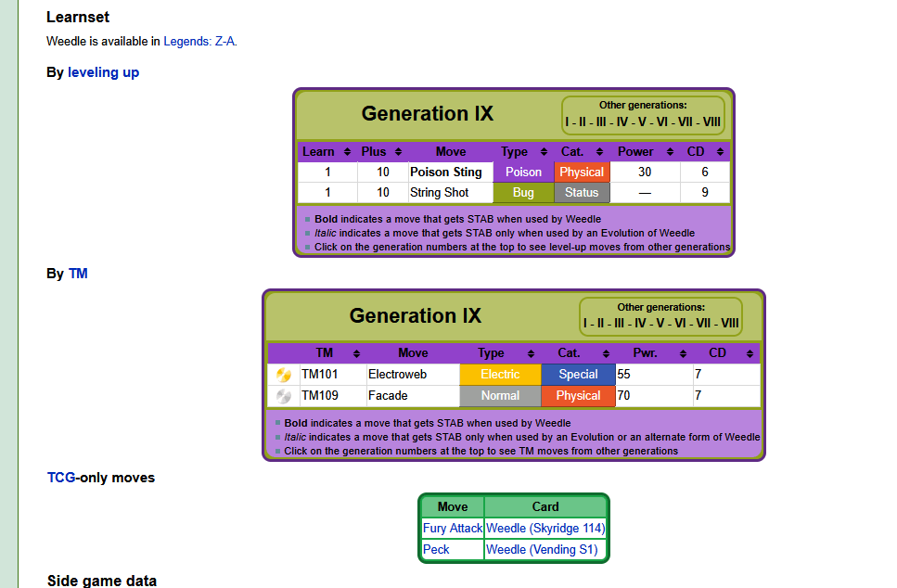Switch TM table to Generation II
The width and height of the screenshot is (897, 588).
(601, 323)
